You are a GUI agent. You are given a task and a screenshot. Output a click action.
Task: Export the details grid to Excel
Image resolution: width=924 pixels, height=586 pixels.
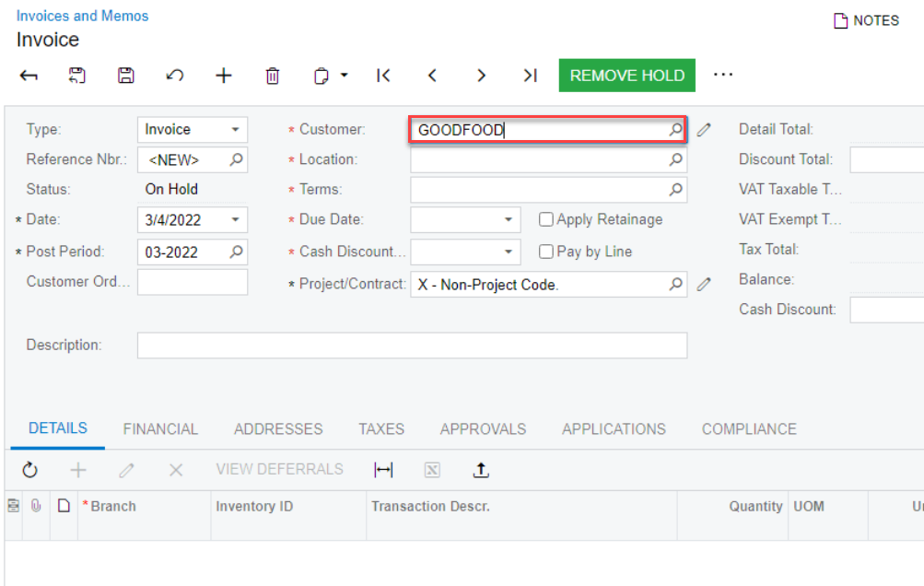tap(431, 470)
